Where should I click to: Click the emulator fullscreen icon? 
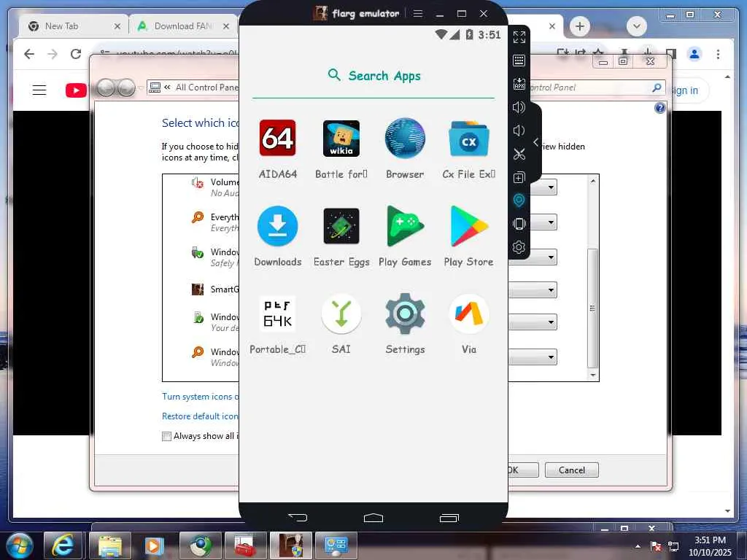pyautogui.click(x=519, y=36)
